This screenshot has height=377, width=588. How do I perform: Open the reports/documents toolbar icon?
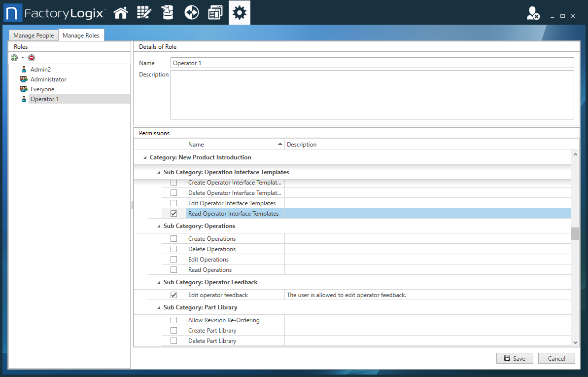[215, 12]
